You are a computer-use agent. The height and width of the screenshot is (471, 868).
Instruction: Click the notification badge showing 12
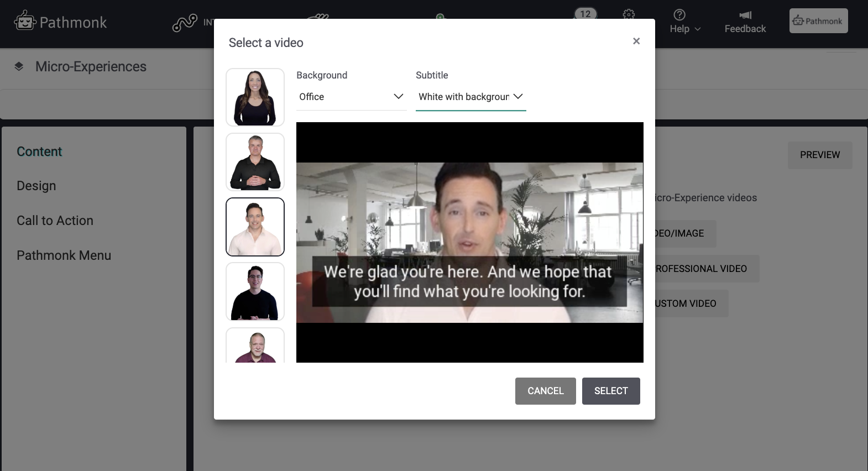585,14
